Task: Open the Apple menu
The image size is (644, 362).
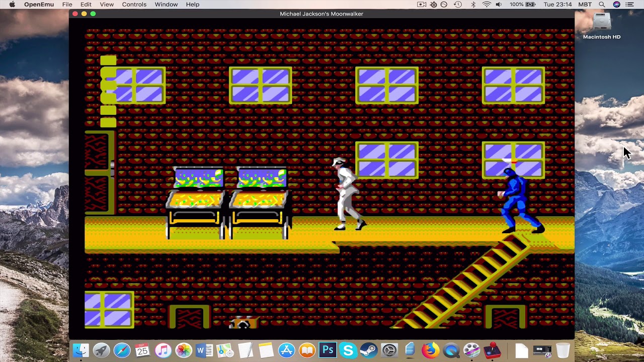Action: tap(12, 5)
